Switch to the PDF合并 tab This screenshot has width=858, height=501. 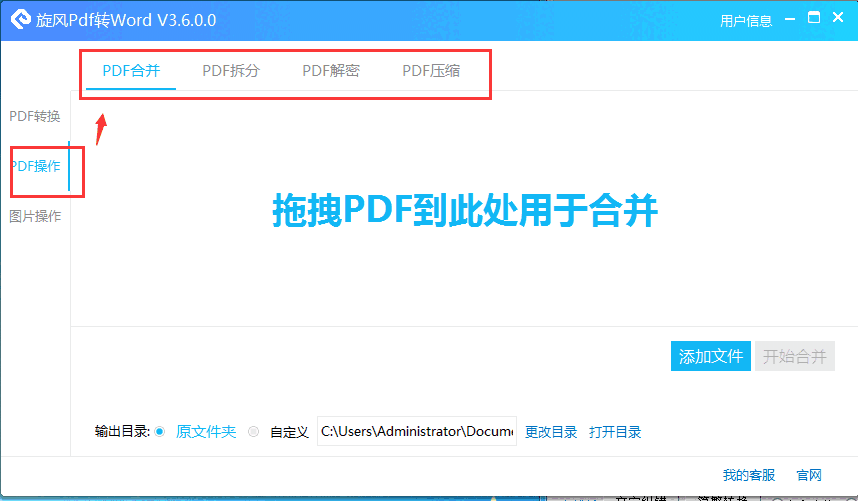coord(131,71)
